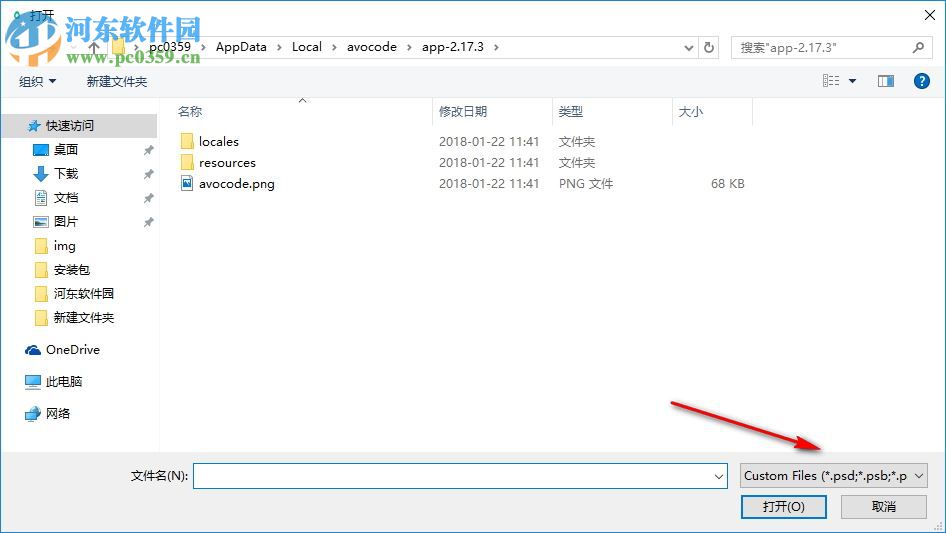The height and width of the screenshot is (533, 946).
Task: Unpin Documents using its pin icon
Action: pos(148,198)
